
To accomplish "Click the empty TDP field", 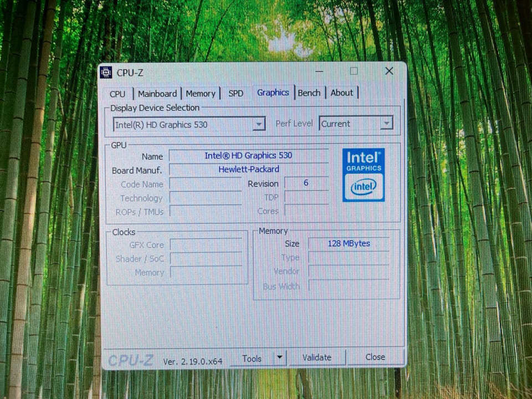I will tap(306, 197).
